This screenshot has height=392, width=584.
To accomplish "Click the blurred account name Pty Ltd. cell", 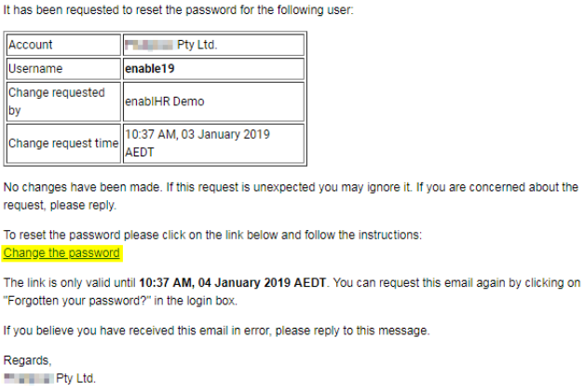I will pyautogui.click(x=213, y=45).
